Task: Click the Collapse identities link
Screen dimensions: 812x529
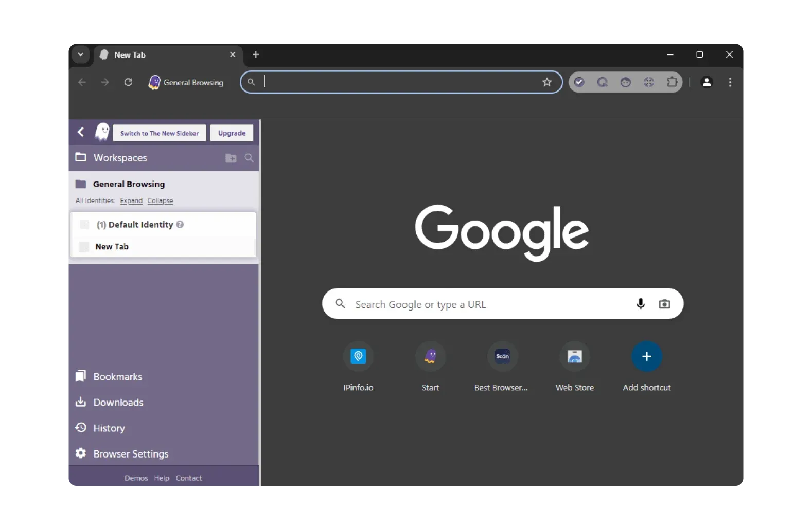Action: [x=160, y=201]
